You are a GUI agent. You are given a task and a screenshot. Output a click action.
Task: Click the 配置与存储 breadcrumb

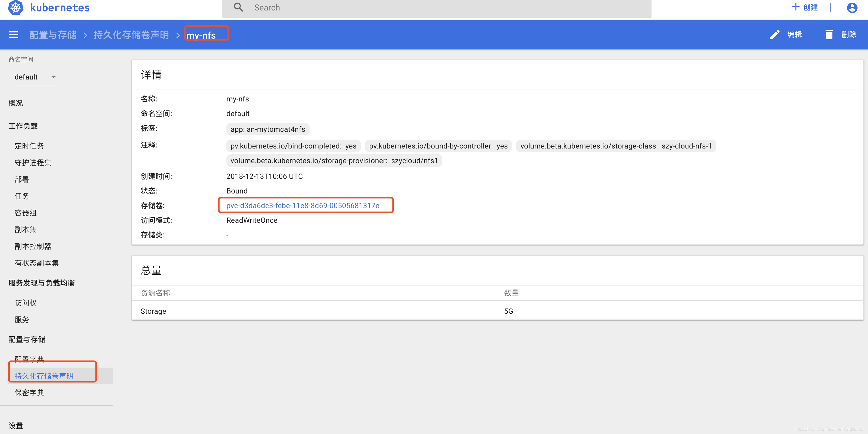point(53,35)
